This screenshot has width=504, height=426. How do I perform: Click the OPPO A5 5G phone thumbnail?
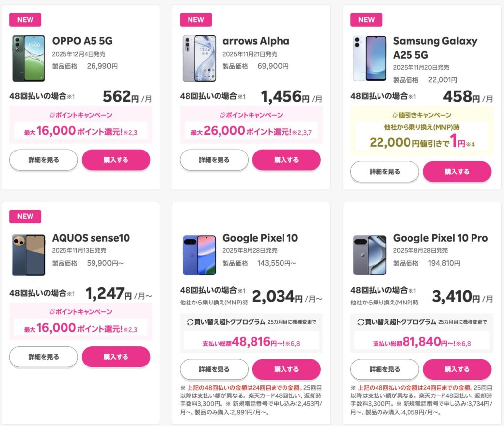[28, 57]
